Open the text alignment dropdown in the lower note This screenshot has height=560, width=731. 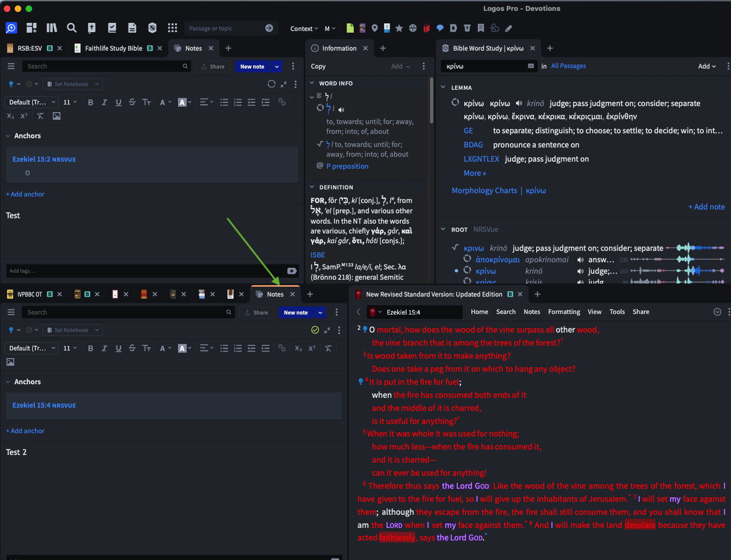click(206, 348)
